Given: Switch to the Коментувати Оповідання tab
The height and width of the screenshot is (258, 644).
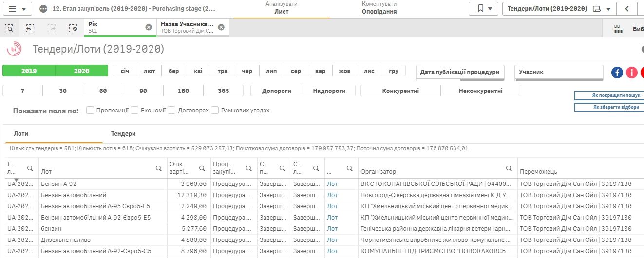Looking at the screenshot, I should (x=379, y=8).
